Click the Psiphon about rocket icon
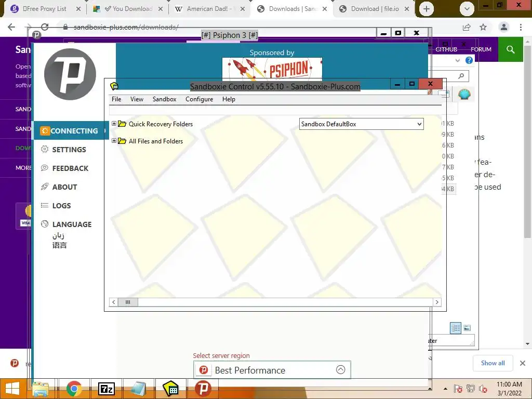This screenshot has width=532, height=399. (x=45, y=187)
